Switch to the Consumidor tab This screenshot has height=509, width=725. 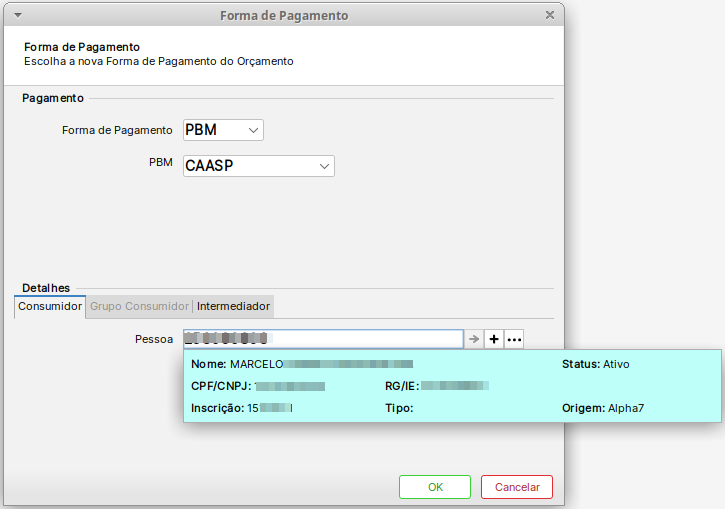pos(50,307)
